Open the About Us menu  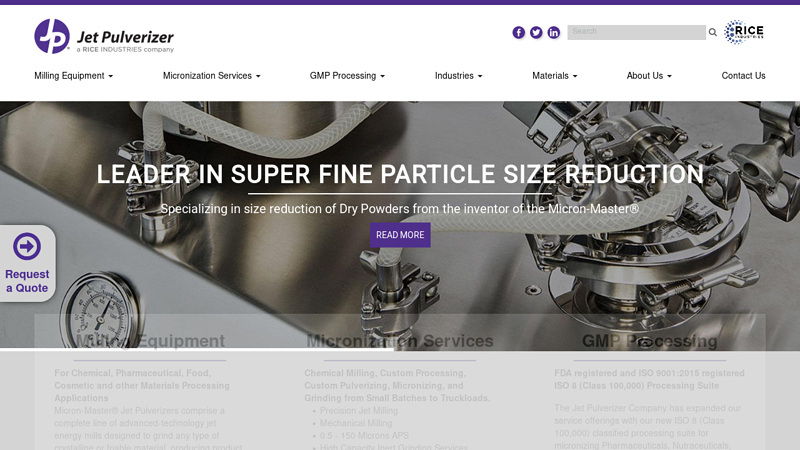point(649,76)
